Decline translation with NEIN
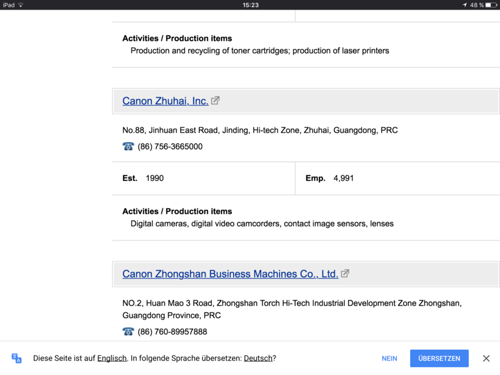Viewport: 500px width, 375px height. point(389,359)
